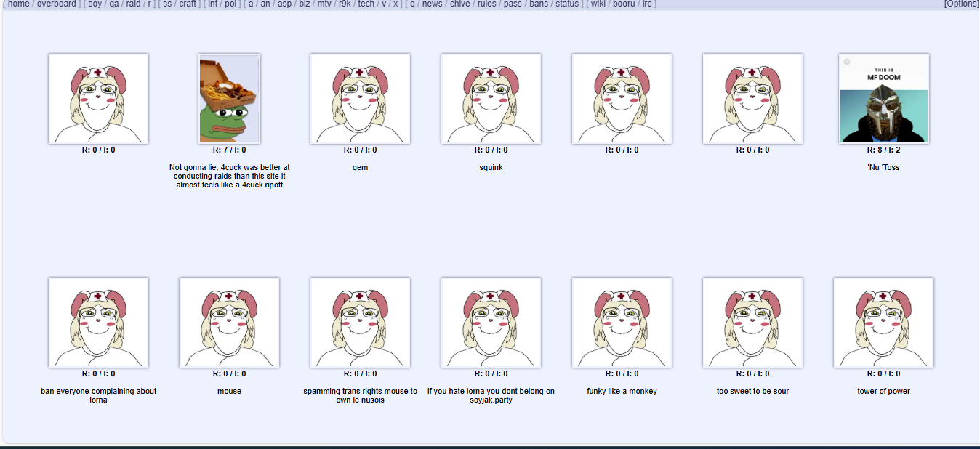Open the thumbnail above the 'gem' caption
Screen dimensions: 980x449
(x=360, y=98)
